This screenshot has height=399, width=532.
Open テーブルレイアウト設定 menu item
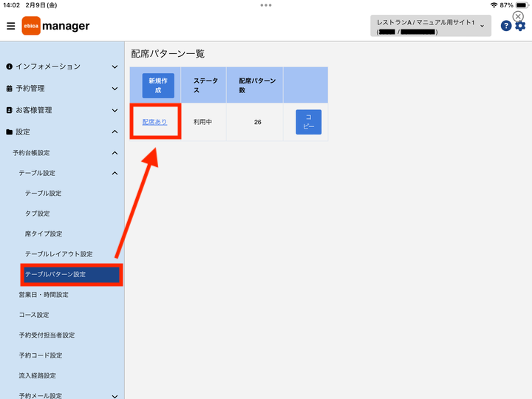(x=58, y=254)
